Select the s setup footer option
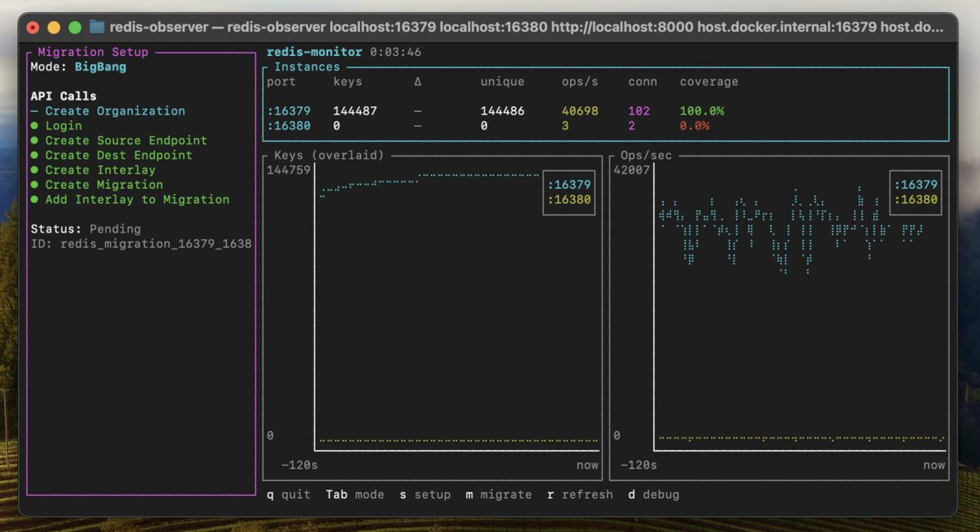 (425, 494)
